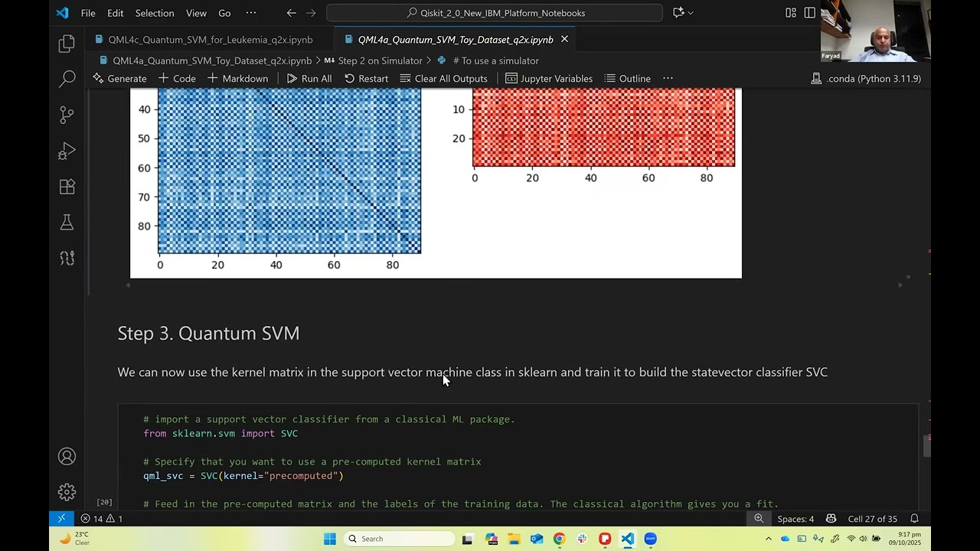
Task: Restart the notebook kernel
Action: point(366,78)
